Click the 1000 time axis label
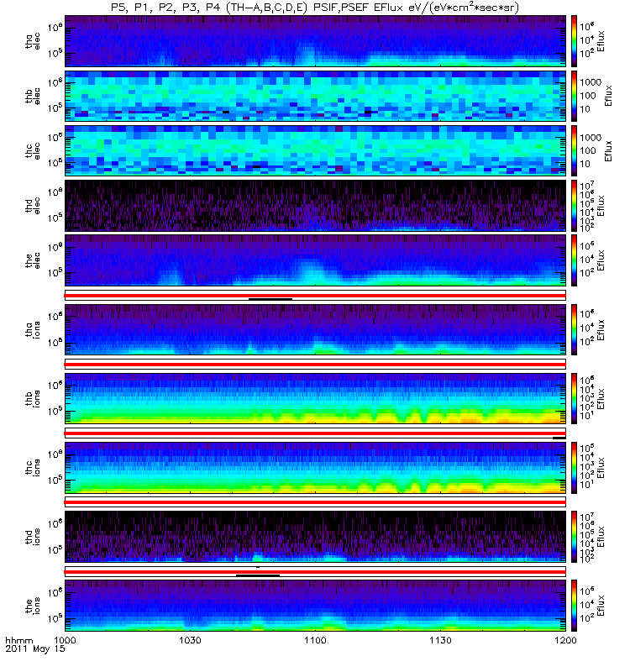 pos(65,640)
